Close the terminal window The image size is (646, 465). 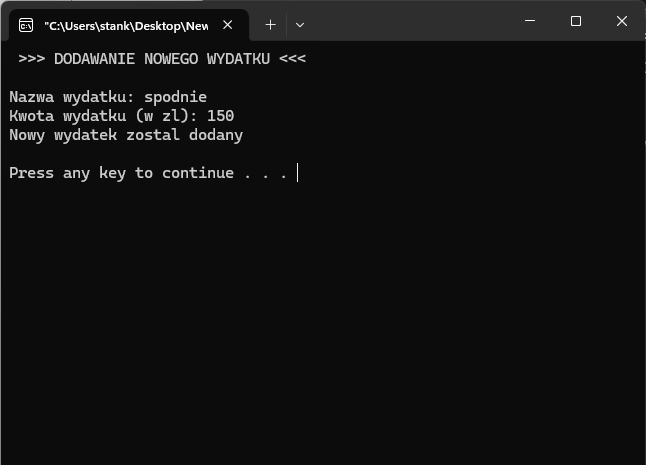(x=622, y=21)
